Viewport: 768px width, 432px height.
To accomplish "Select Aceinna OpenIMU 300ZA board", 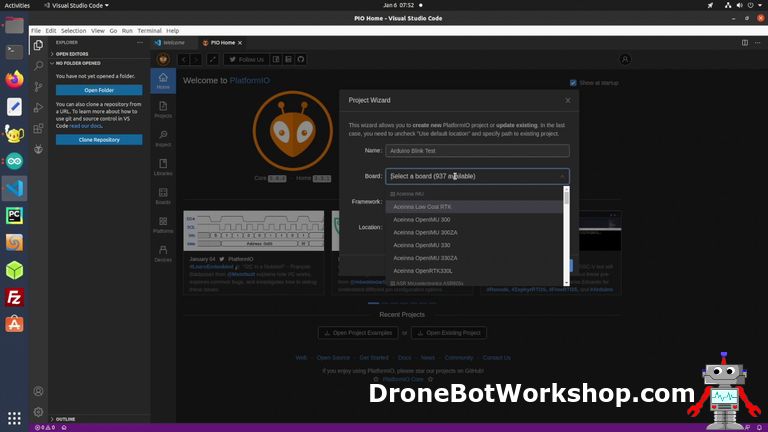I will click(x=474, y=232).
